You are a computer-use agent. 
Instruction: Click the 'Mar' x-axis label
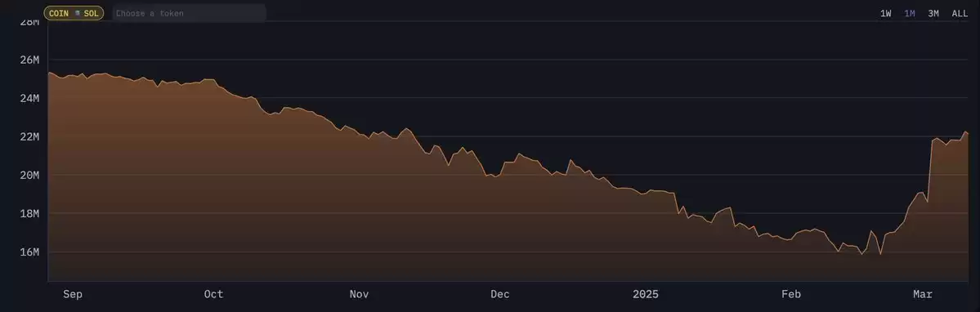click(x=923, y=294)
